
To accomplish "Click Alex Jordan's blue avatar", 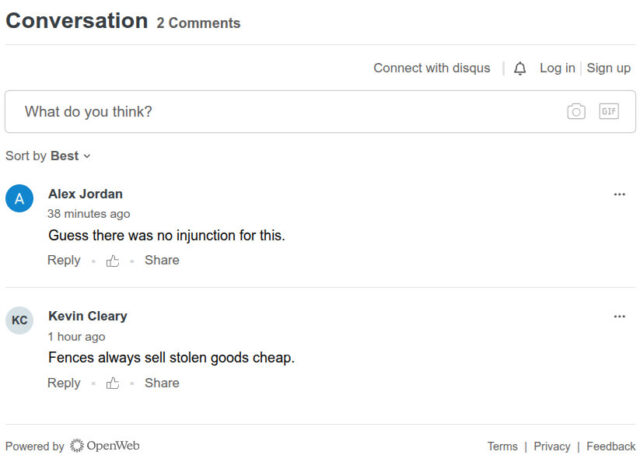I will click(20, 198).
